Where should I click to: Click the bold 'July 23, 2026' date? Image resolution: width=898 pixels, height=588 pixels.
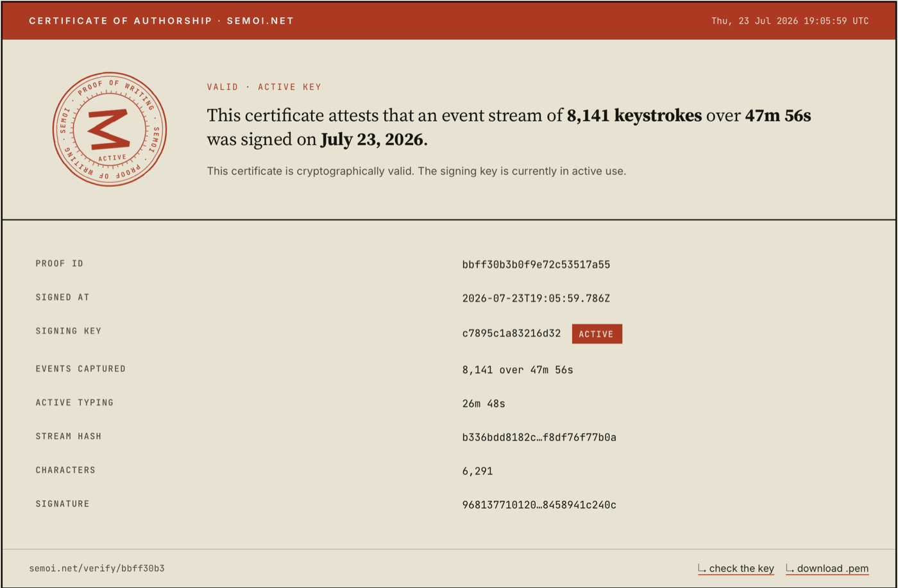point(372,140)
